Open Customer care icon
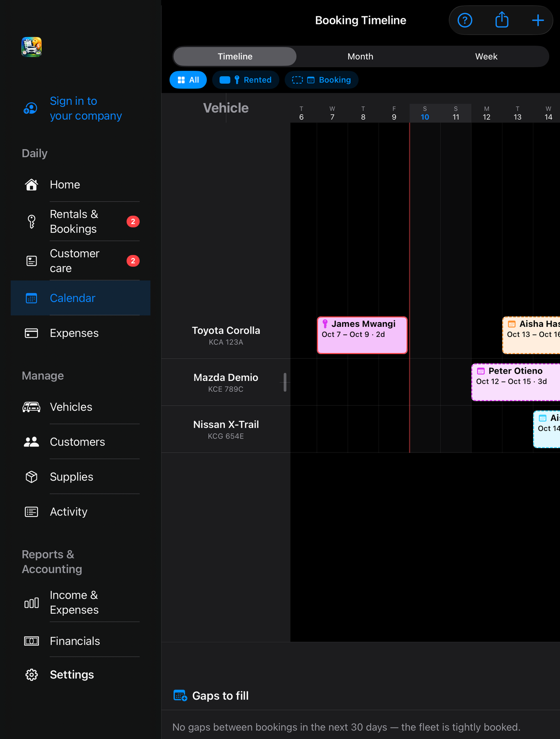 point(32,261)
